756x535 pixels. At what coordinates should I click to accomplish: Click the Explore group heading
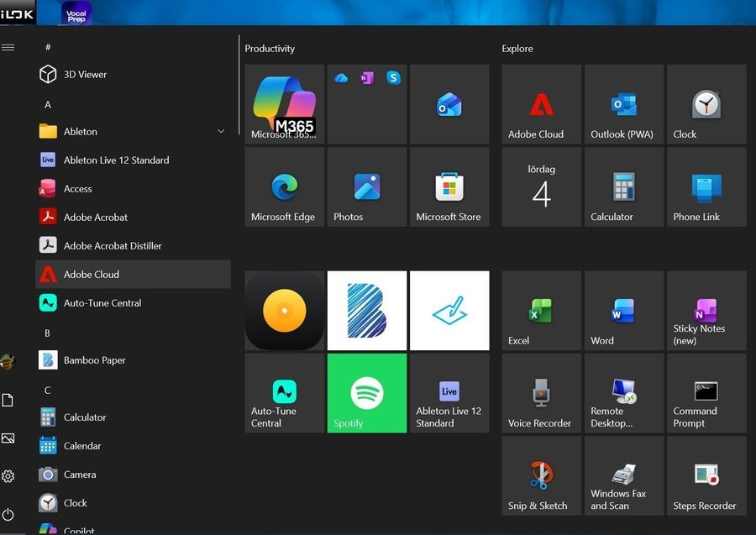pyautogui.click(x=517, y=49)
